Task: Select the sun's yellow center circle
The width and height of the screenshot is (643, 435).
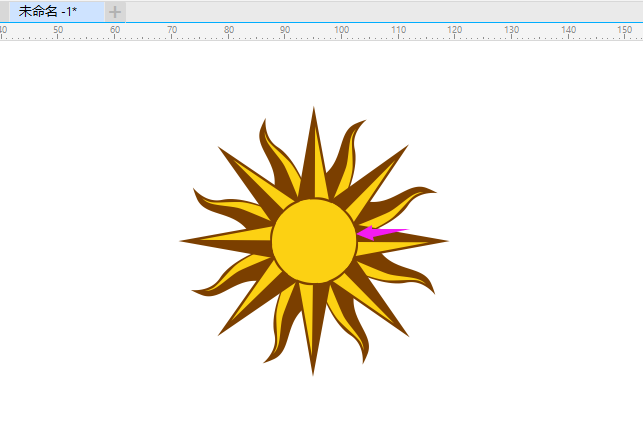Action: 314,241
